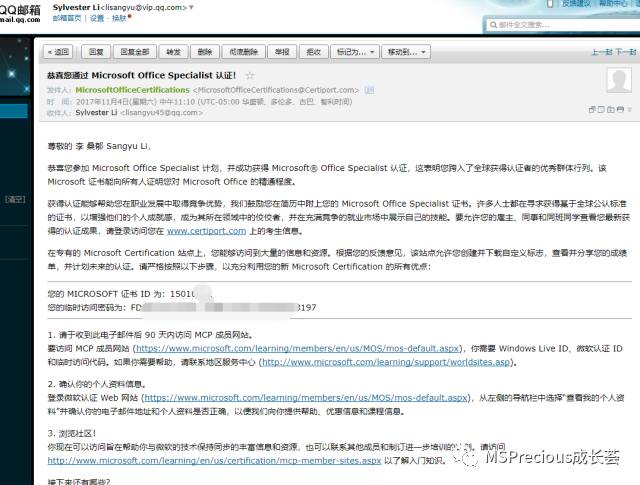Screen dimensions: 640x485
Task: Click the 返回 back button
Action: (x=58, y=52)
